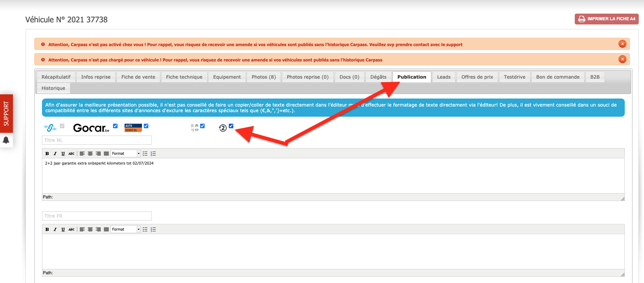Close the Carpass not loaded for vehicle alert

[x=622, y=59]
